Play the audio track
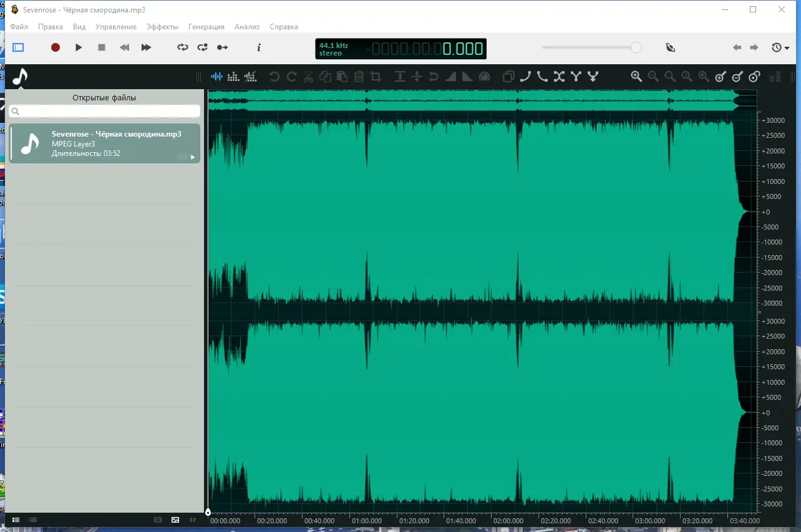 (79, 47)
